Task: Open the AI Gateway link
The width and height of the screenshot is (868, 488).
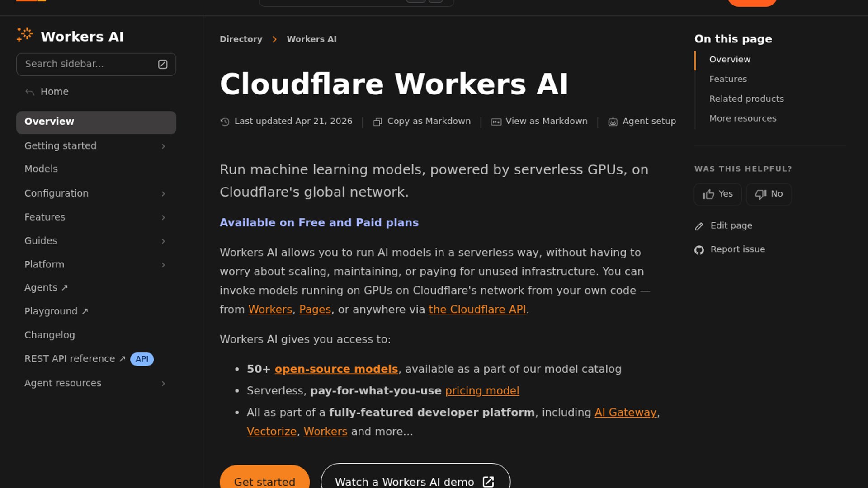Action: pos(625,413)
